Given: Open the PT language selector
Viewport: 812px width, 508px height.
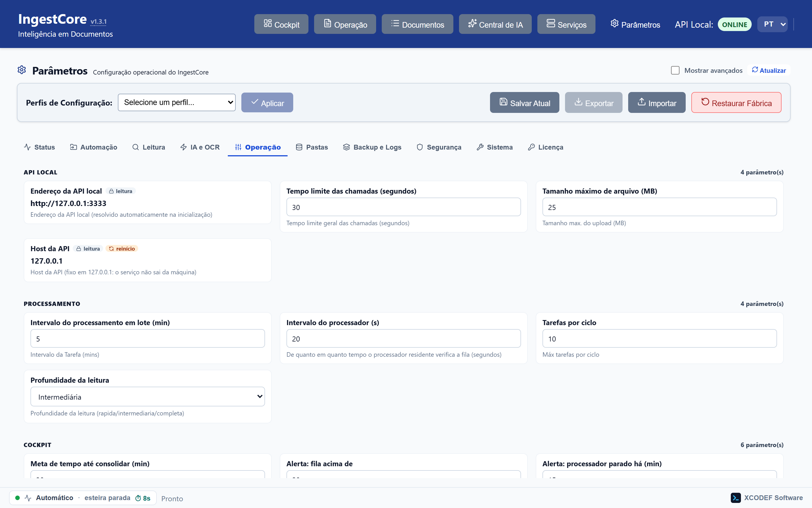Looking at the screenshot, I should click(x=773, y=24).
